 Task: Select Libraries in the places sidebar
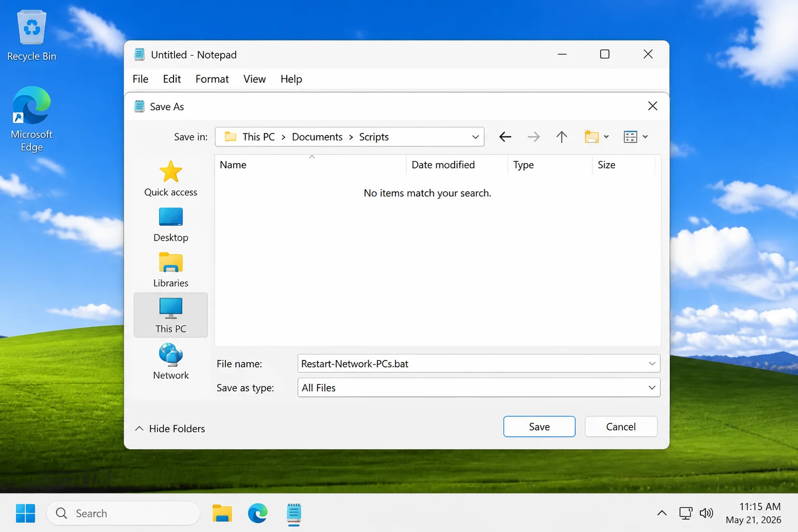click(x=170, y=270)
